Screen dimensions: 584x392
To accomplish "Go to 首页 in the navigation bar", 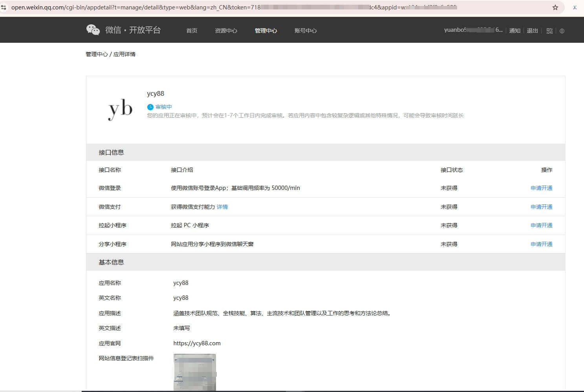I will click(192, 31).
